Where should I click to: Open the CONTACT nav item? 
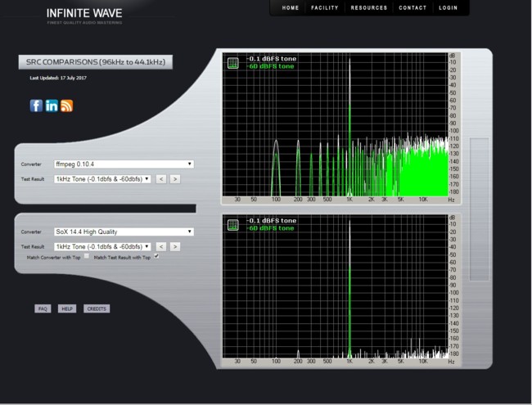413,8
